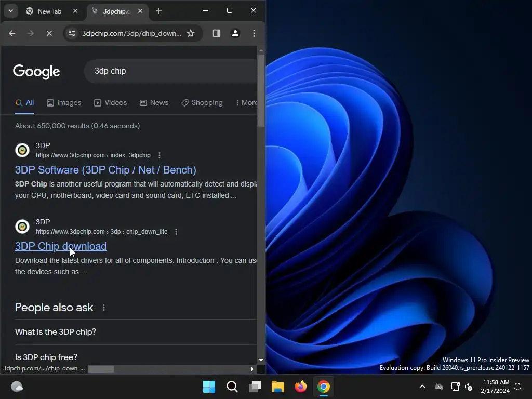
Task: Minimize the Chrome window
Action: (x=206, y=10)
